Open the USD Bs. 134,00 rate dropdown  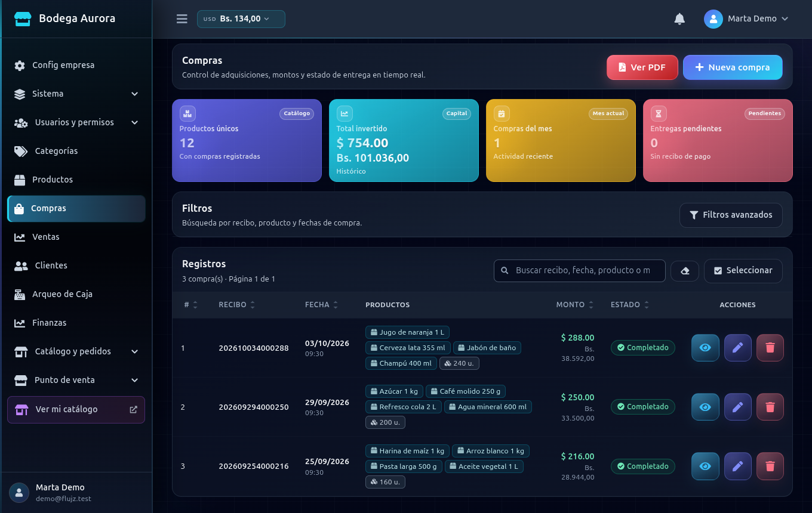click(241, 19)
